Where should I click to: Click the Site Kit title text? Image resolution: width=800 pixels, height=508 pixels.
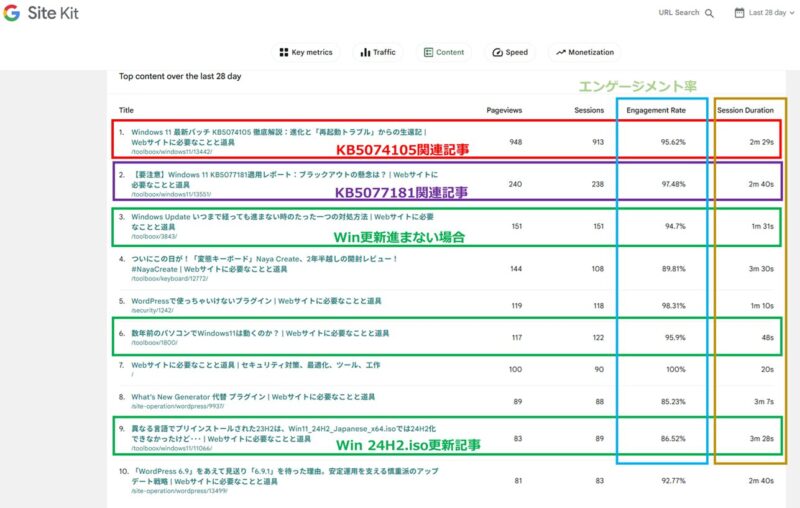point(53,13)
